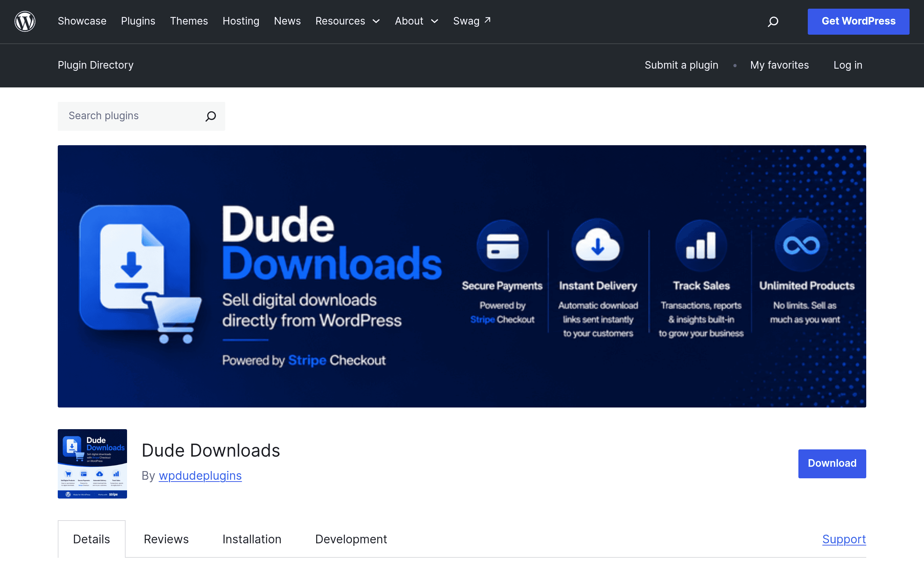
Task: Click the Dude Downloads plugin icon thumbnail
Action: tap(92, 463)
